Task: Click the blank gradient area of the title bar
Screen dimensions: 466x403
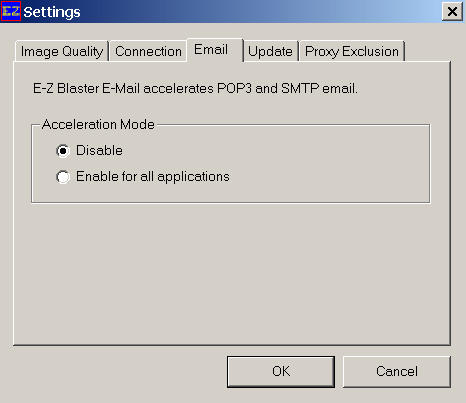Action: (x=260, y=12)
